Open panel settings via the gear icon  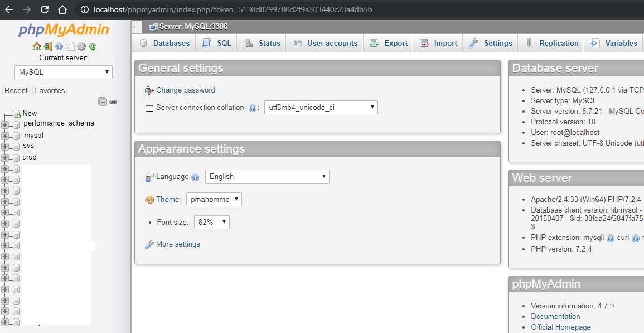click(x=81, y=47)
